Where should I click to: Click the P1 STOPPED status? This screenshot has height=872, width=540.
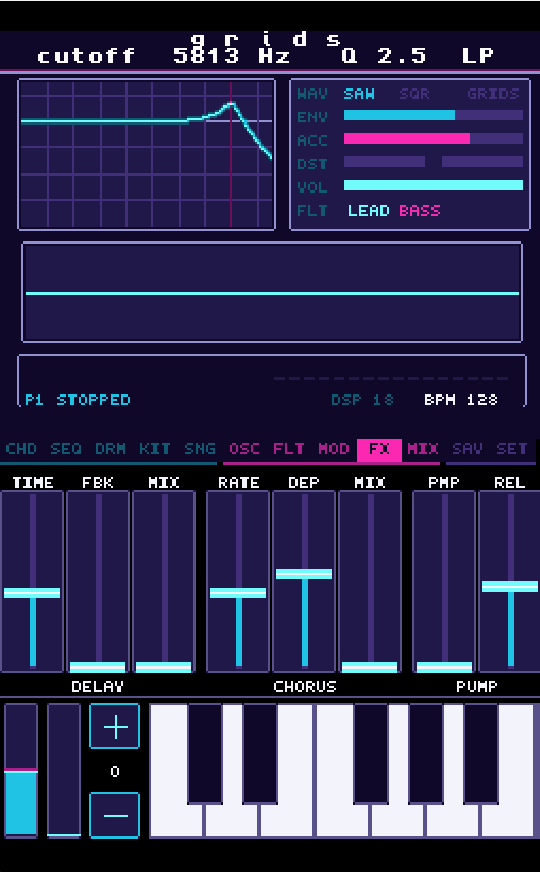pos(78,400)
